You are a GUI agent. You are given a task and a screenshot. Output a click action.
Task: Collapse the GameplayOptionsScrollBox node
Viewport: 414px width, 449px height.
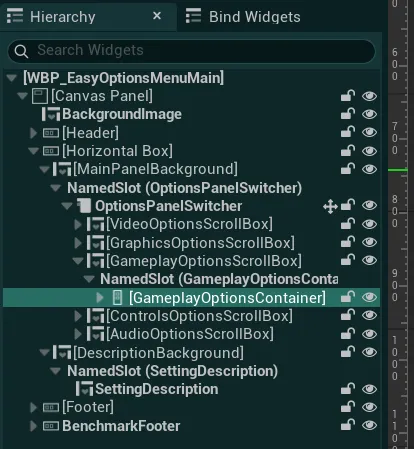(x=78, y=261)
